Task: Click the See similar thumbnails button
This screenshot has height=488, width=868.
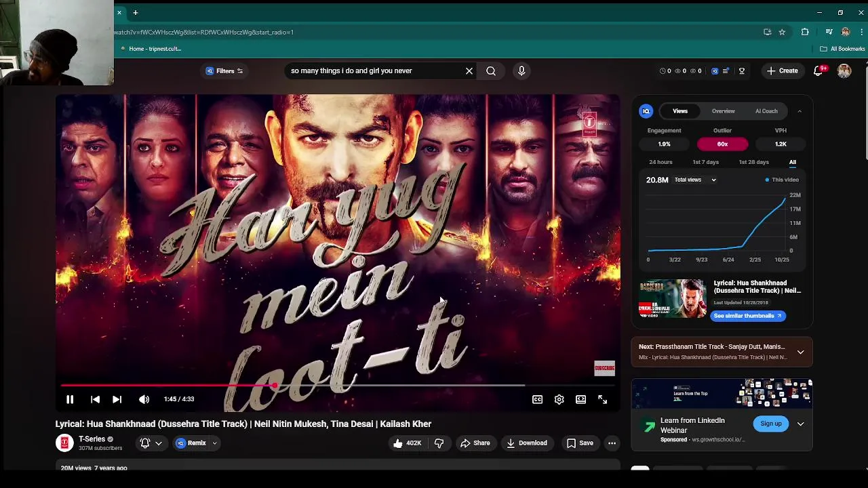Action: pos(747,316)
